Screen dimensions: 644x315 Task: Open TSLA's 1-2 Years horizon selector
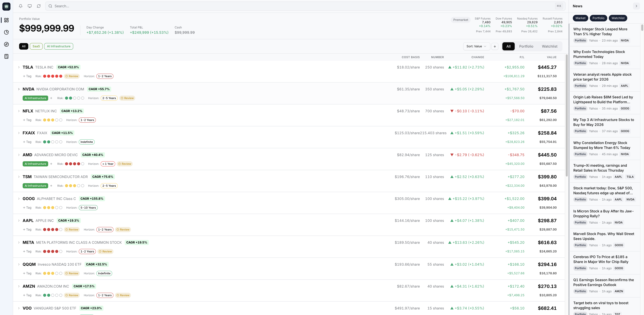click(105, 76)
